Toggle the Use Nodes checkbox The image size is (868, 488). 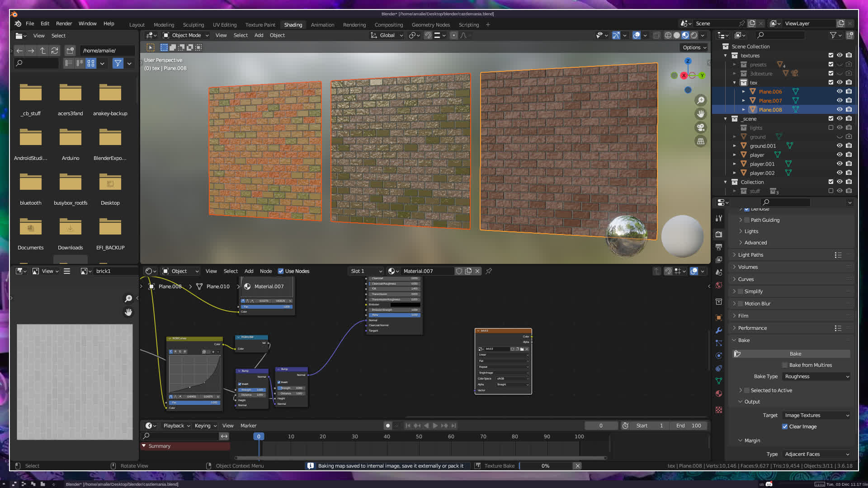281,271
